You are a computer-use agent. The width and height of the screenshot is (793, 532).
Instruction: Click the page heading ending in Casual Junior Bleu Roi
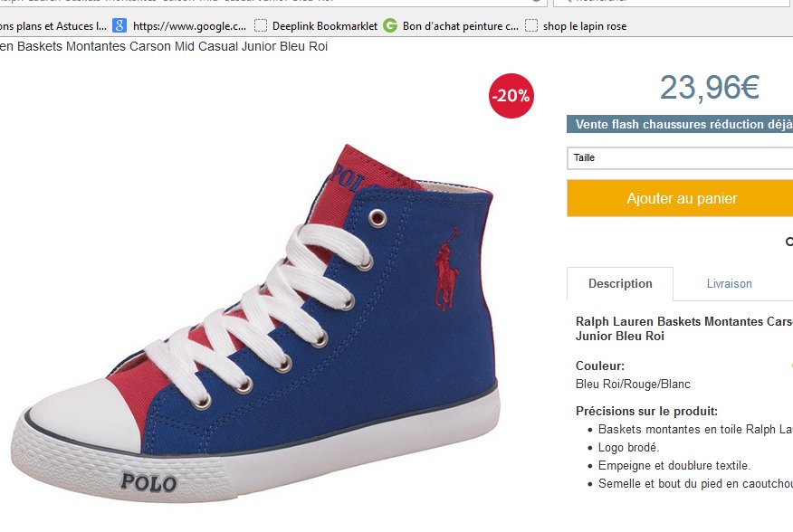(x=163, y=46)
